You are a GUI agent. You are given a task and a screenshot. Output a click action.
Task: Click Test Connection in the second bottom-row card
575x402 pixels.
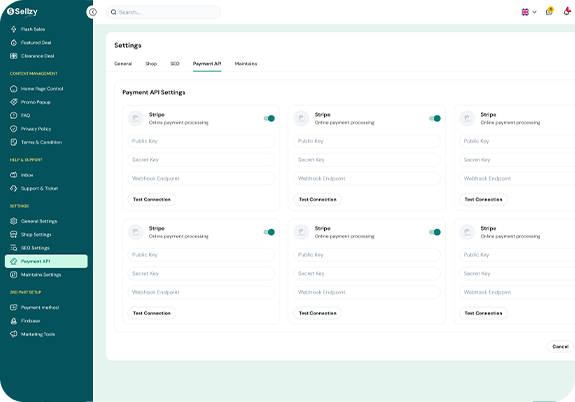(x=318, y=313)
